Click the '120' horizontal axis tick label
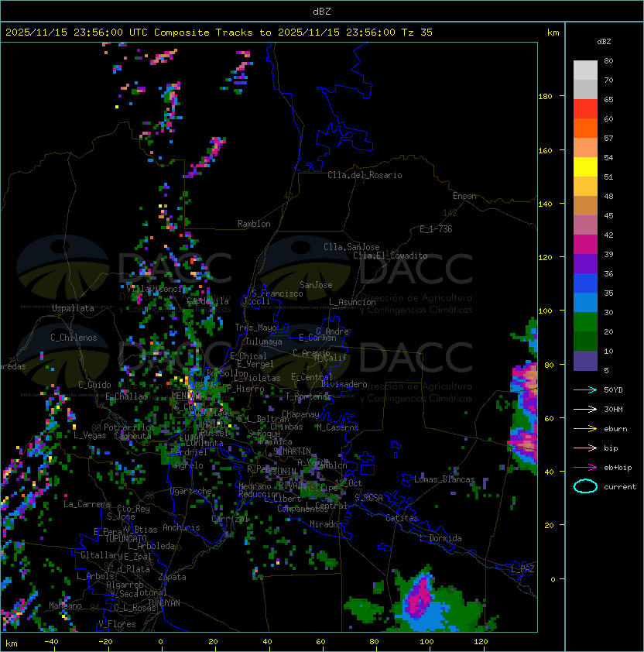Image resolution: width=644 pixels, height=652 pixels. pyautogui.click(x=481, y=642)
